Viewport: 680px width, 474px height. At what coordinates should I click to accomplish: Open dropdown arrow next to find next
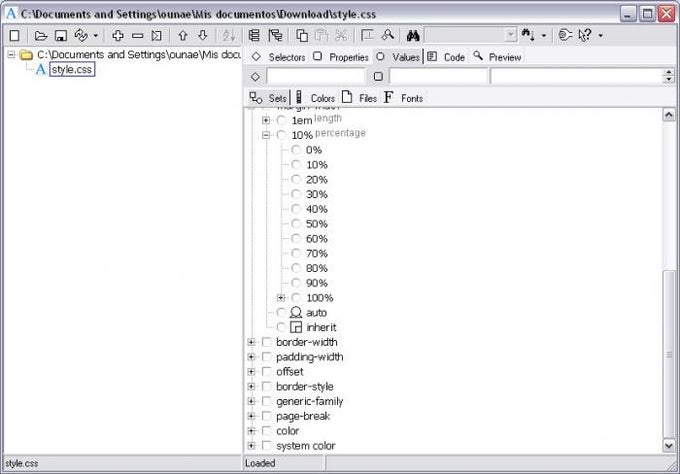click(x=543, y=36)
